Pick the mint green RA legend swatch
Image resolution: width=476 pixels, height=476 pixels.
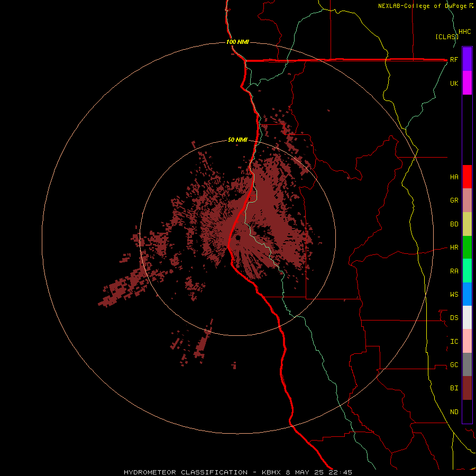pyautogui.click(x=467, y=271)
